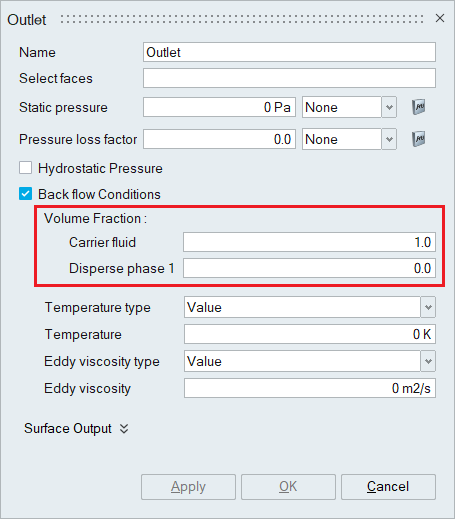Grab the dotted drag handle in title bar
This screenshot has height=519, width=455.
click(242, 19)
